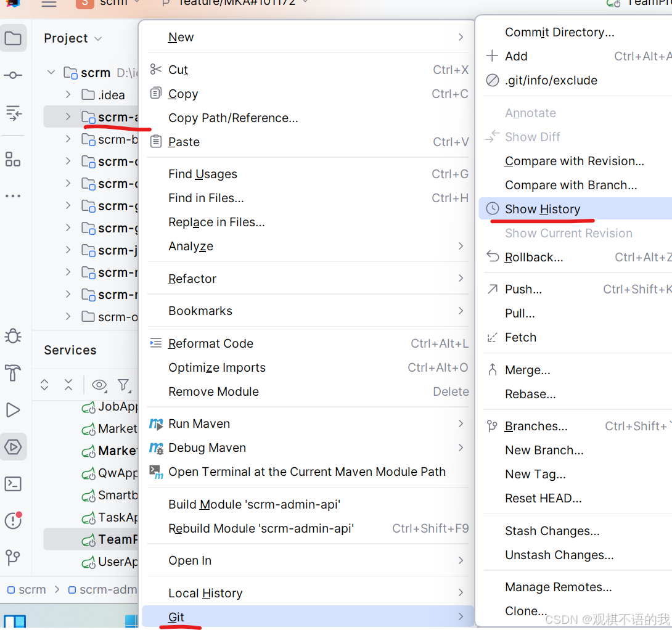The height and width of the screenshot is (630, 672).
Task: Open the Git tool window icon
Action: click(x=13, y=557)
